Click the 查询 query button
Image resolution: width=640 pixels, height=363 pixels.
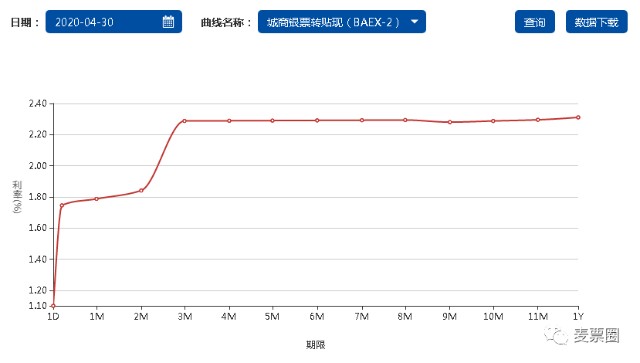click(535, 22)
